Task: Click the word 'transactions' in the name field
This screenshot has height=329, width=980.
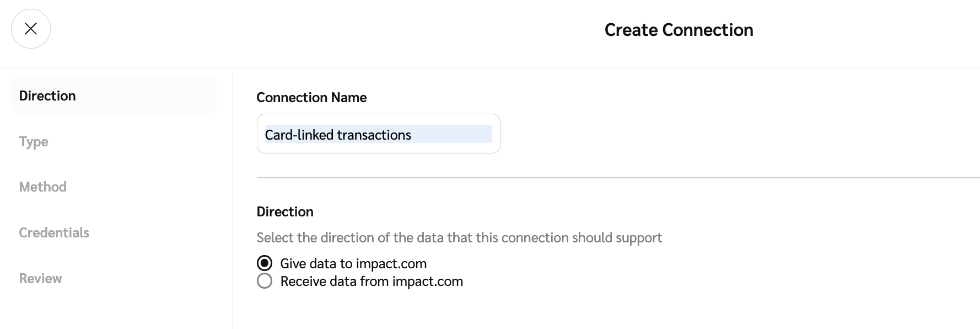Action: [x=374, y=135]
